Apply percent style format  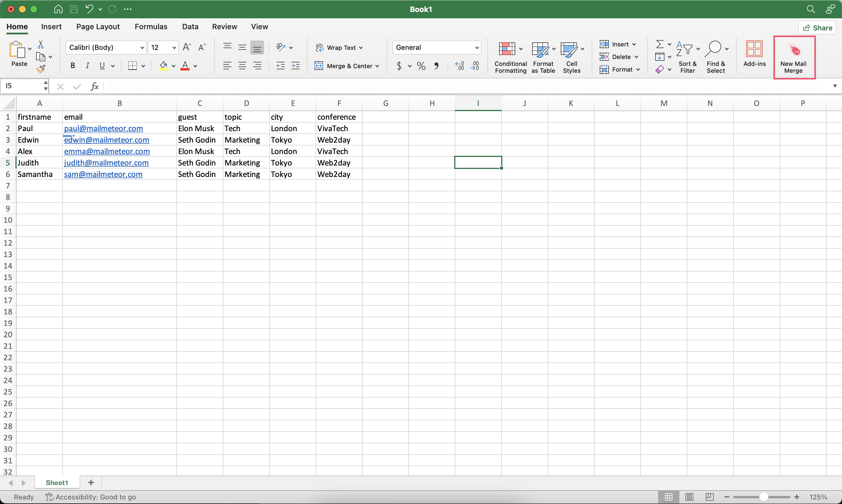pyautogui.click(x=421, y=66)
